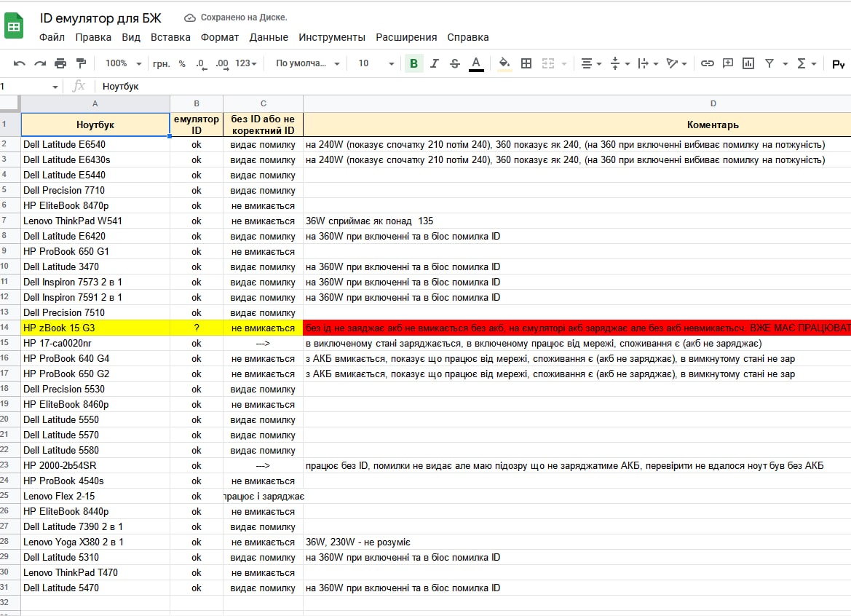Open the filter views dropdown arrow
This screenshot has height=616, width=851.
click(785, 63)
